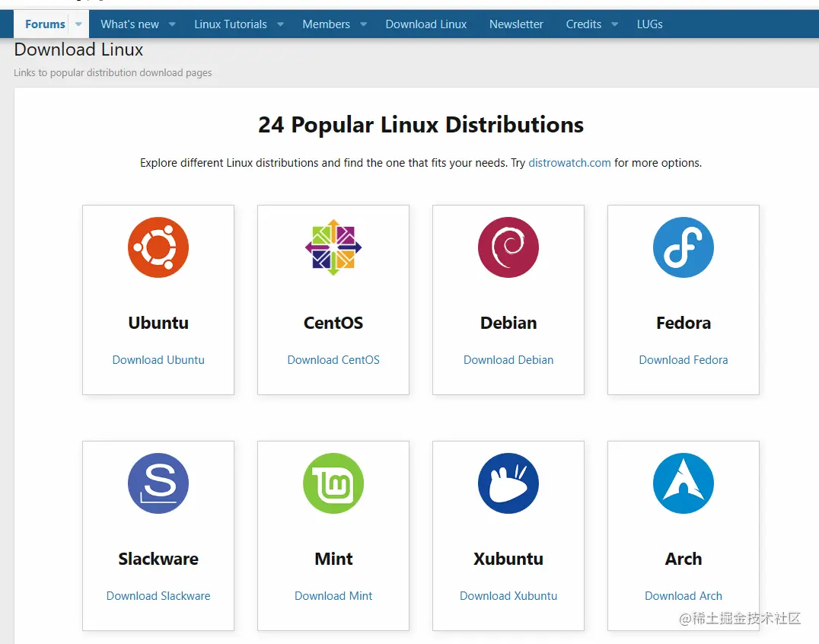This screenshot has height=644, width=819.
Task: Open the Forums nav tab
Action: 45,24
